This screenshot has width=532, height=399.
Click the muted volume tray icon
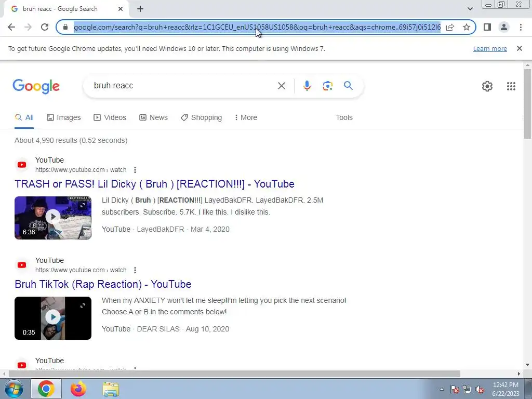coord(480,390)
